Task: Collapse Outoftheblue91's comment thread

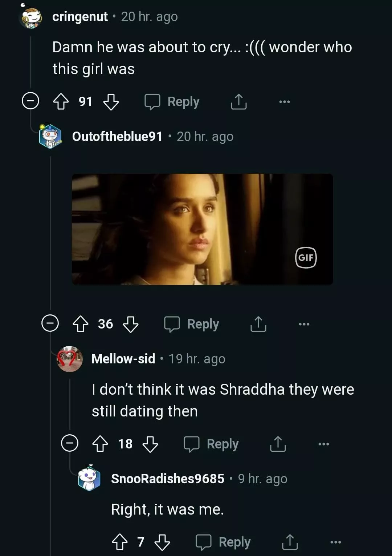Action: click(x=50, y=323)
